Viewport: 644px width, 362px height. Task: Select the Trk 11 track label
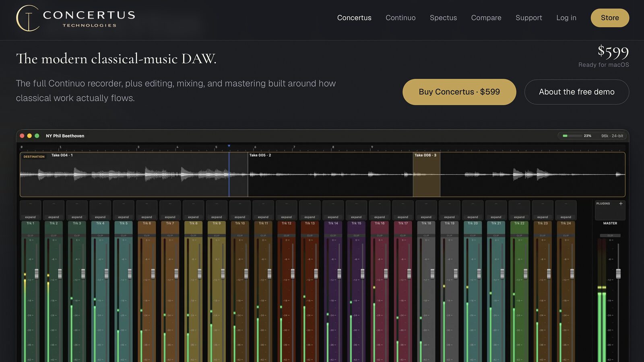[x=263, y=223]
